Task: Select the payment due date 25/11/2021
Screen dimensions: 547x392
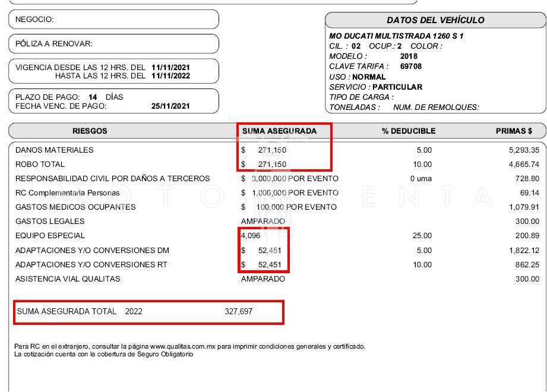Action: pos(170,106)
